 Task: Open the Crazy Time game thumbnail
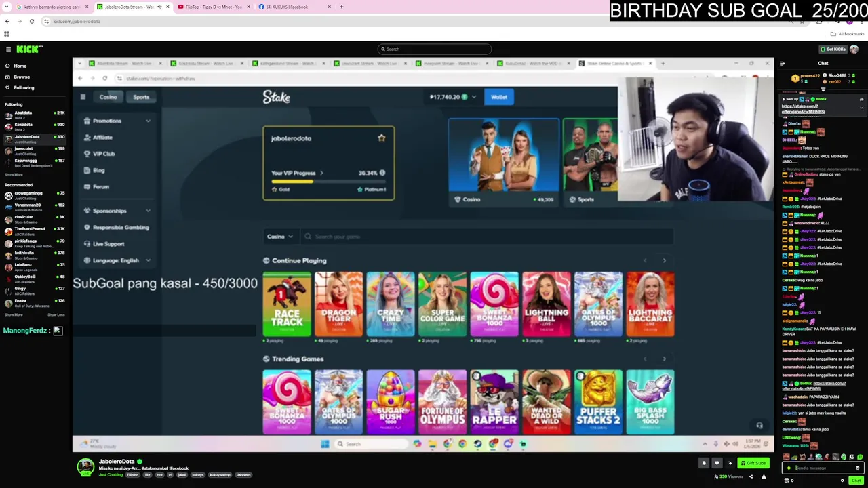coord(391,304)
